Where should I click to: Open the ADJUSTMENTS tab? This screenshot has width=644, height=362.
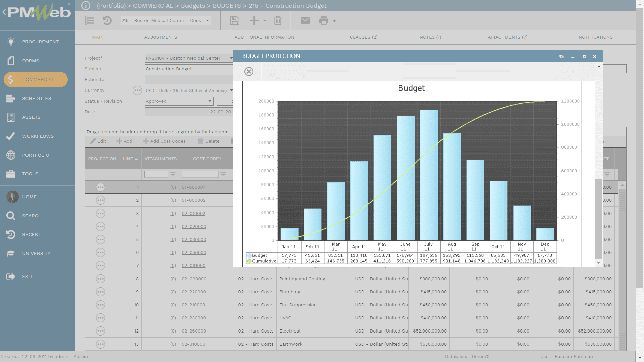tap(161, 37)
